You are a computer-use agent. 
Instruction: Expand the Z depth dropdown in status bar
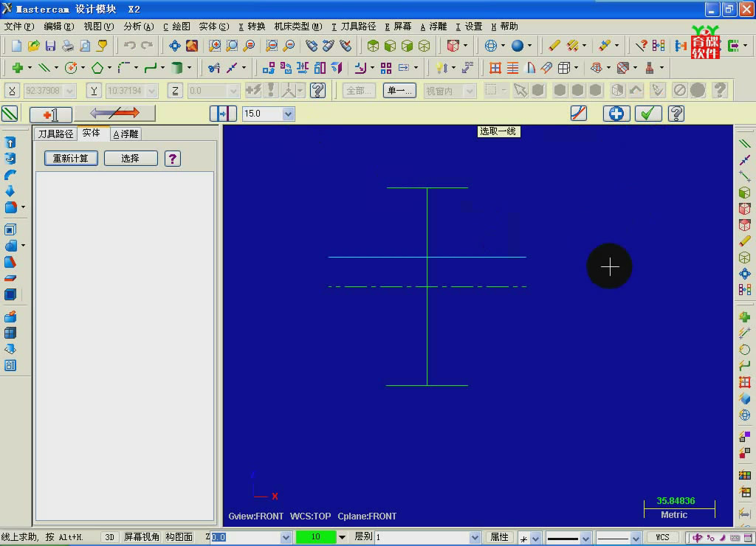click(x=286, y=537)
